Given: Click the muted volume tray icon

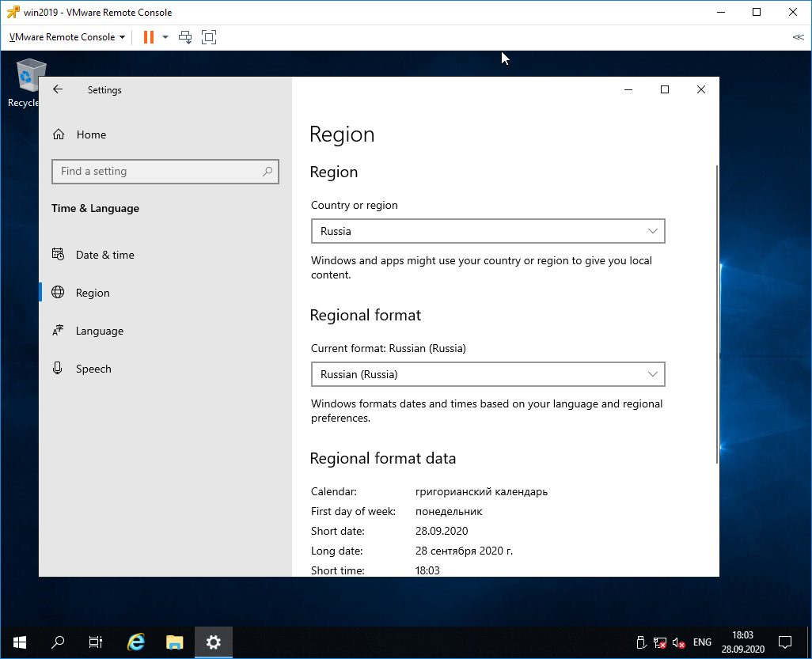Looking at the screenshot, I should [679, 642].
